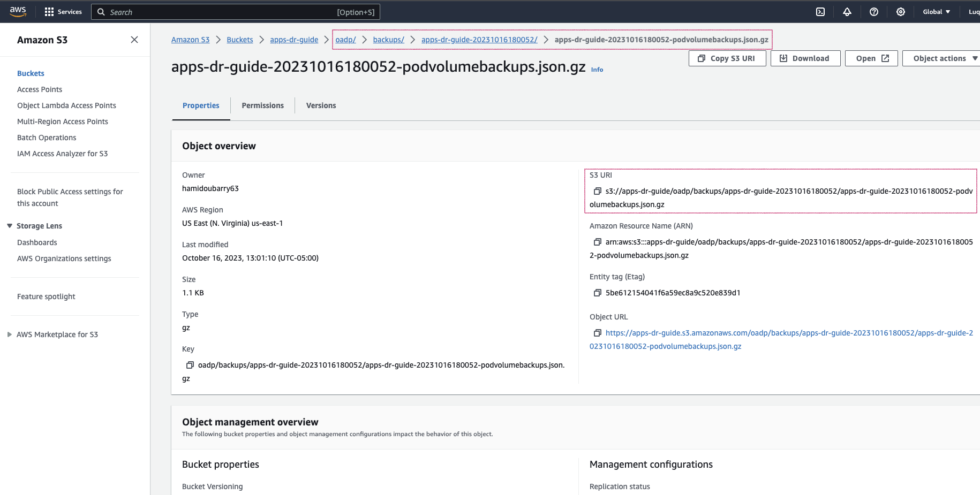
Task: Open the AWS CloudShell icon
Action: click(x=820, y=12)
